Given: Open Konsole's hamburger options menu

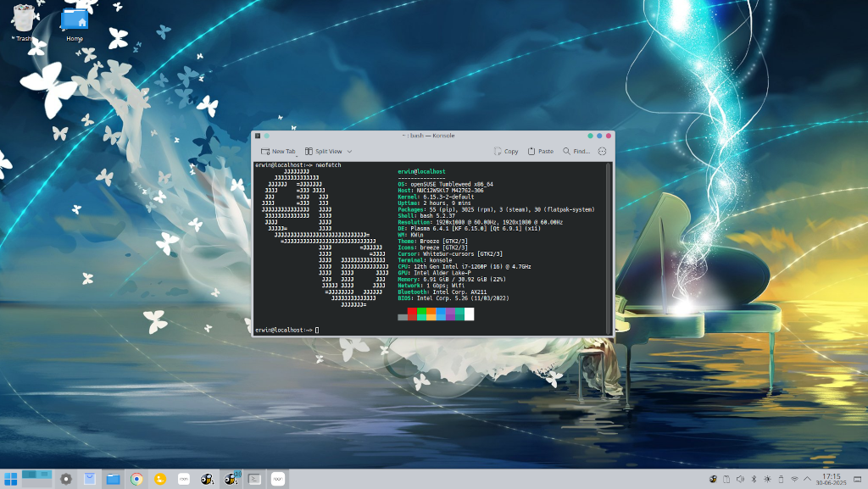Looking at the screenshot, I should [603, 151].
